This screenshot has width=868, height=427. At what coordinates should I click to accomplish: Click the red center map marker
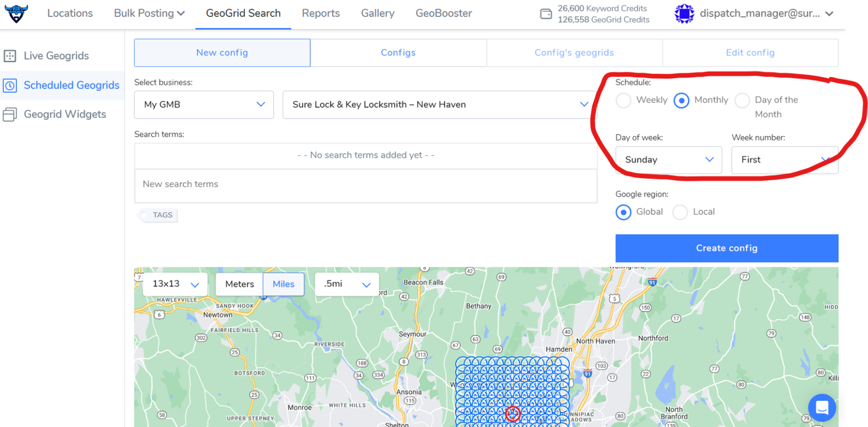(x=513, y=414)
